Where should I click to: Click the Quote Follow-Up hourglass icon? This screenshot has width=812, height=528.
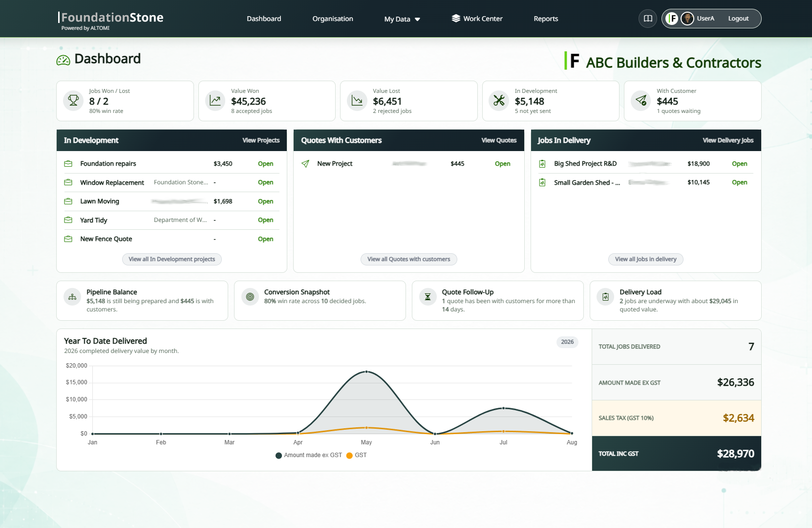click(427, 297)
